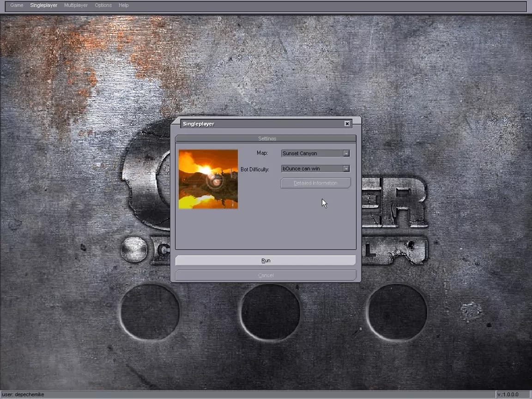532x399 pixels.
Task: Click the Cancel button
Action: (x=266, y=275)
